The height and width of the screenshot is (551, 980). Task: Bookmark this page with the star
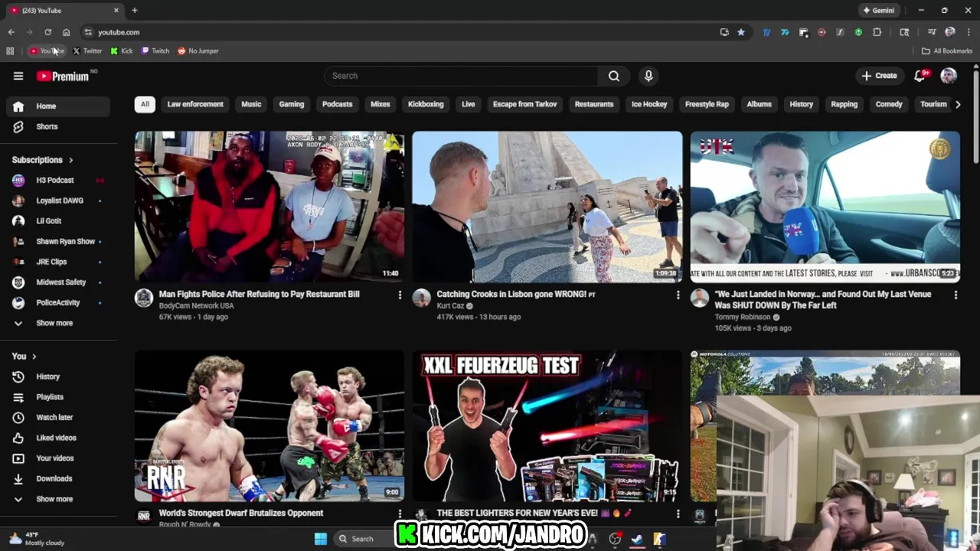click(x=741, y=32)
